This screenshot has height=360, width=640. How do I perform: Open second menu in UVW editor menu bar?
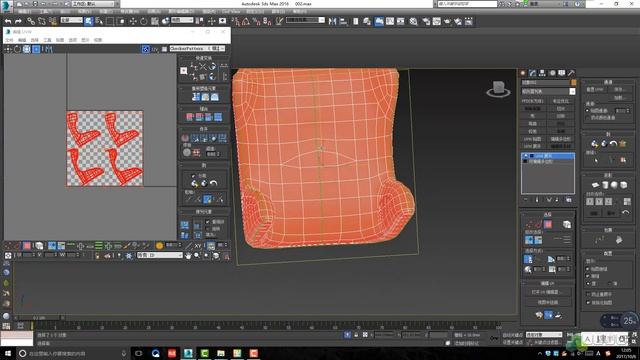[x=22, y=40]
